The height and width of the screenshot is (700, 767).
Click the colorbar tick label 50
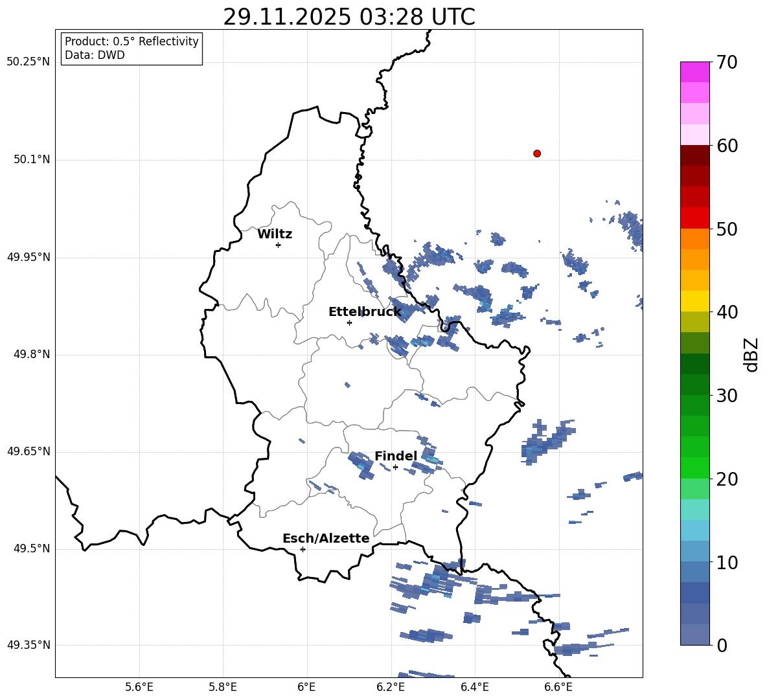727,229
